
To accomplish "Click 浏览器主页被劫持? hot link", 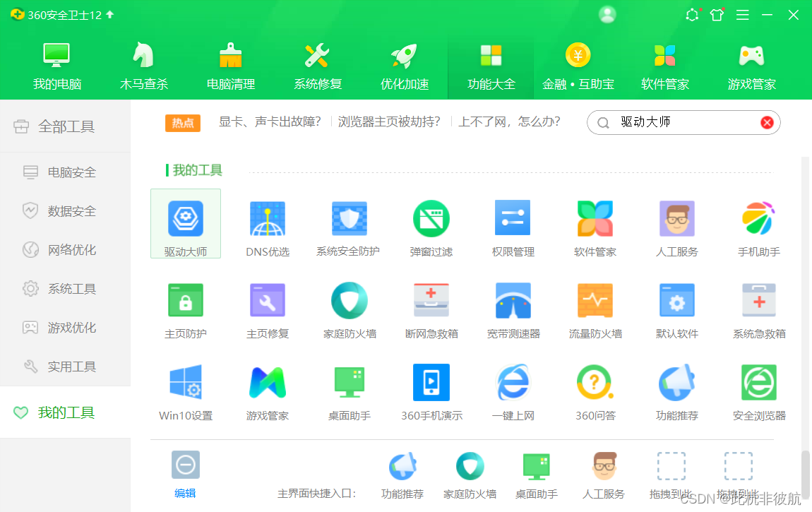I will pos(389,122).
